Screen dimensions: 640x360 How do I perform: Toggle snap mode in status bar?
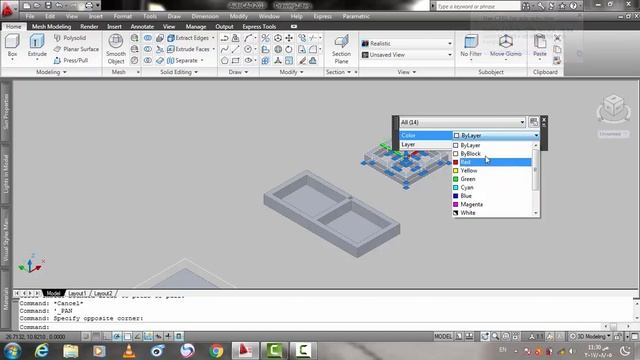86,336
